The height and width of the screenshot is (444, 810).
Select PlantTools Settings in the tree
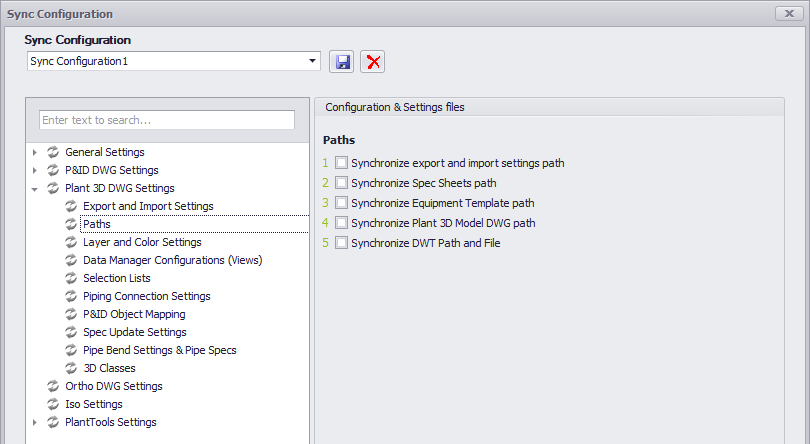coord(111,422)
